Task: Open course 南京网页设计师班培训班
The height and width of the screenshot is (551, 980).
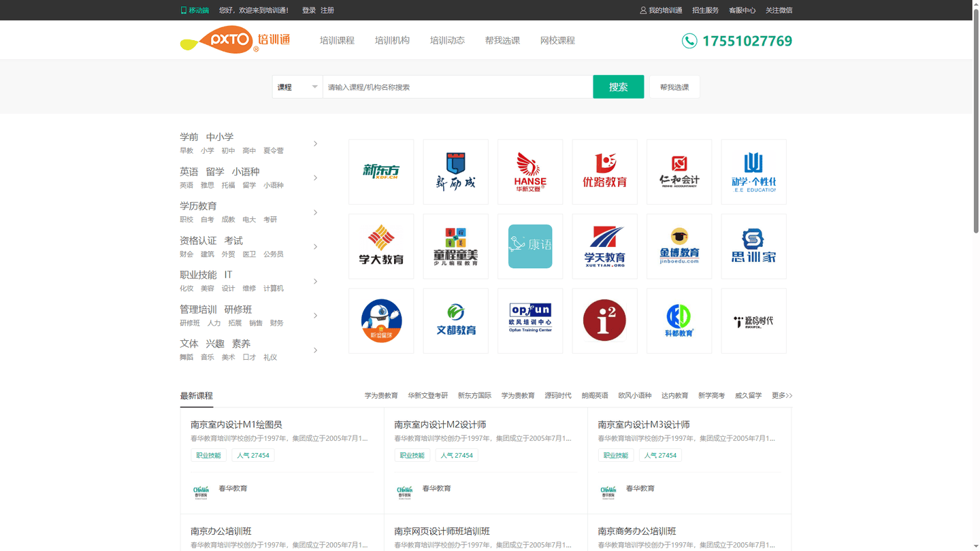Action: point(442,531)
